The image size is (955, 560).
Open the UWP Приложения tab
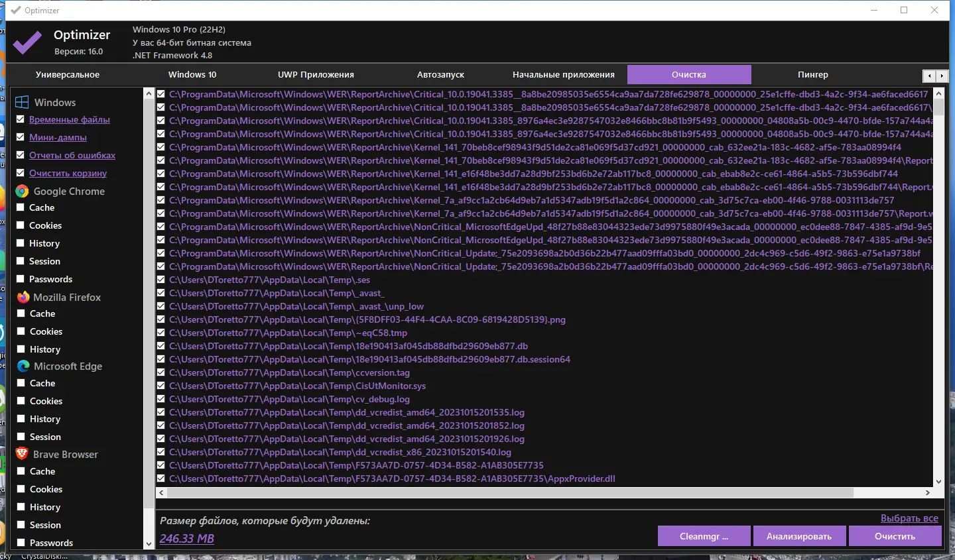316,74
